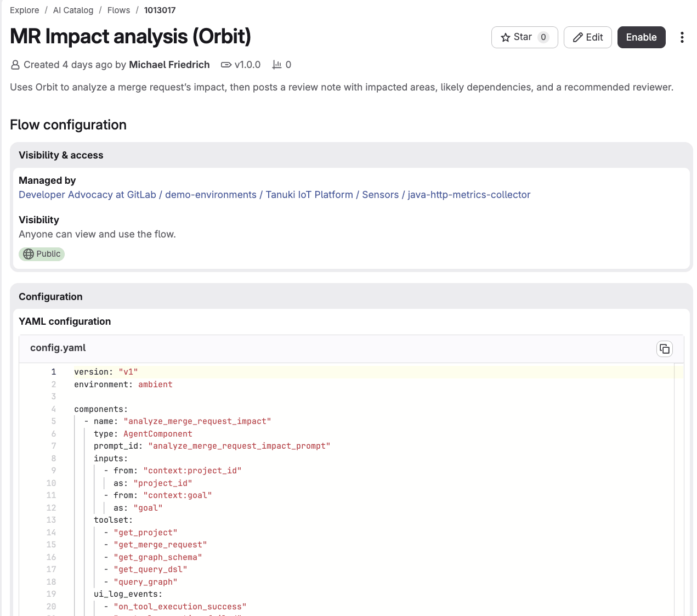Copy config.yaml contents with copy icon
697x616 pixels.
(x=665, y=349)
